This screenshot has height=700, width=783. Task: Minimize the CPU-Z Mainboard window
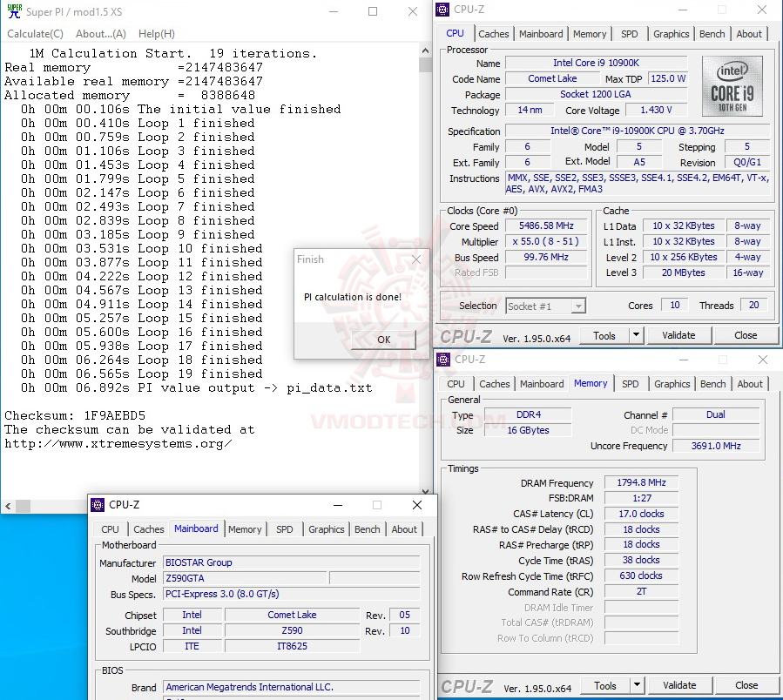(x=338, y=505)
